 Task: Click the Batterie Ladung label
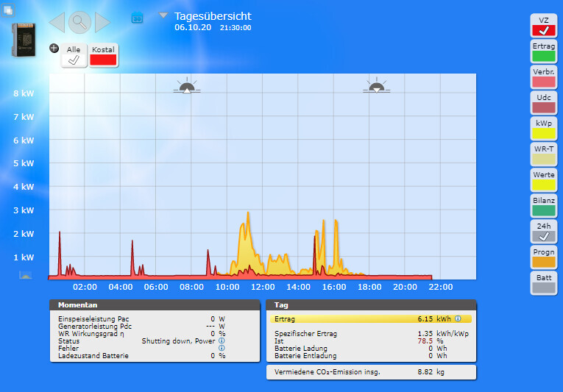coord(301,348)
